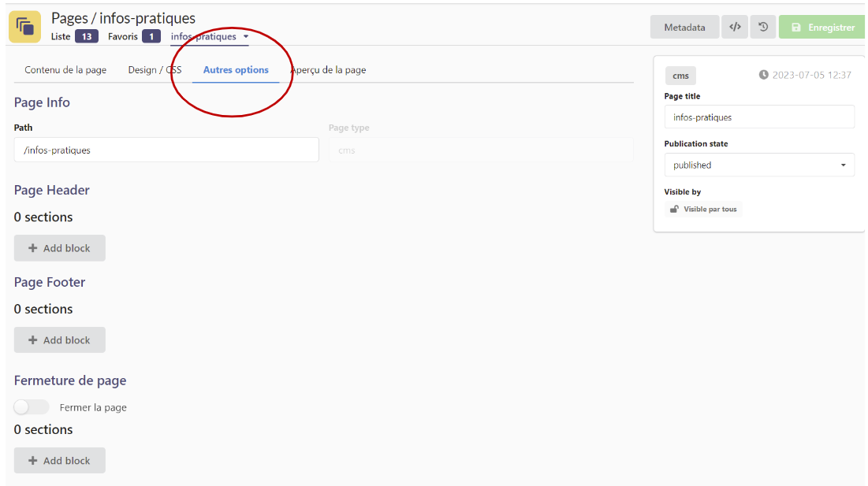This screenshot has height=486, width=868.
Task: Add block under Fermeture de page
Action: tap(60, 461)
